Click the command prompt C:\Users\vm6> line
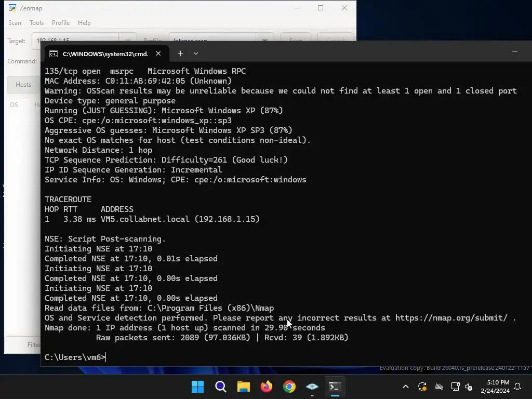Screen dimensions: 532x399 pos(75,357)
